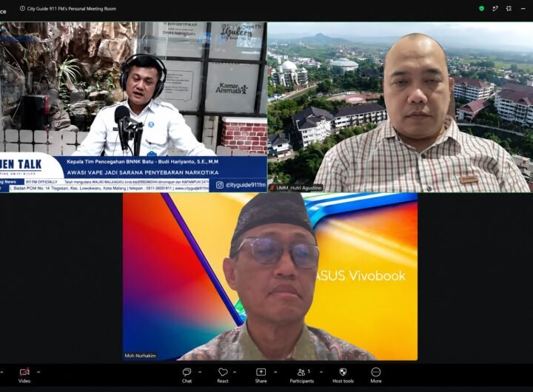The image size is (533, 392).
Task: Select the UMM_Hutri Agustino video tile
Action: coord(400,107)
